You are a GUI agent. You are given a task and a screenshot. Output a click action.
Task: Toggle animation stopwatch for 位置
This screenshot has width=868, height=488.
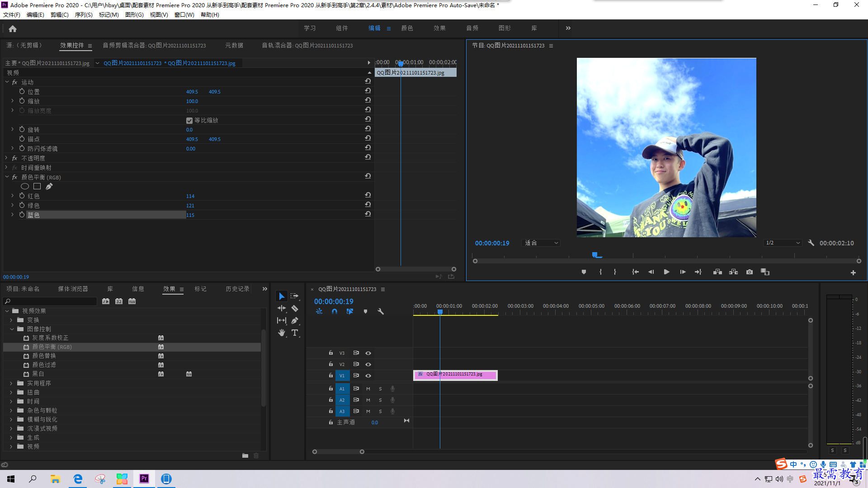(x=22, y=91)
